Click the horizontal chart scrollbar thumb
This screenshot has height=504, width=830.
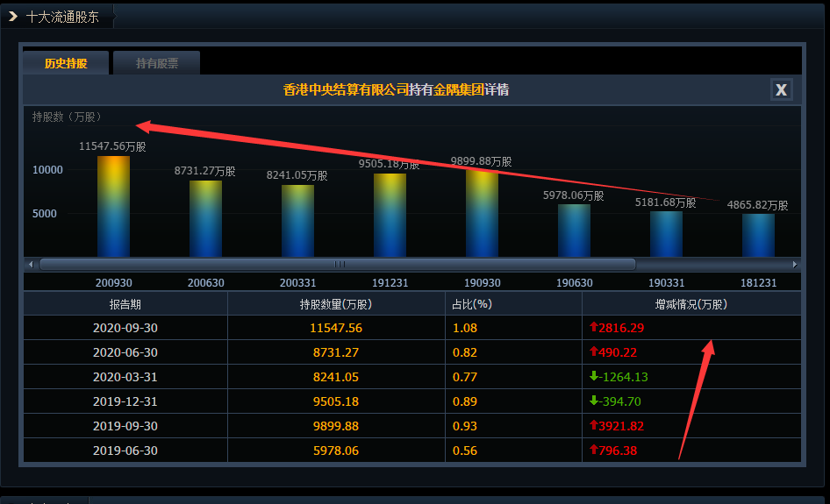click(338, 265)
